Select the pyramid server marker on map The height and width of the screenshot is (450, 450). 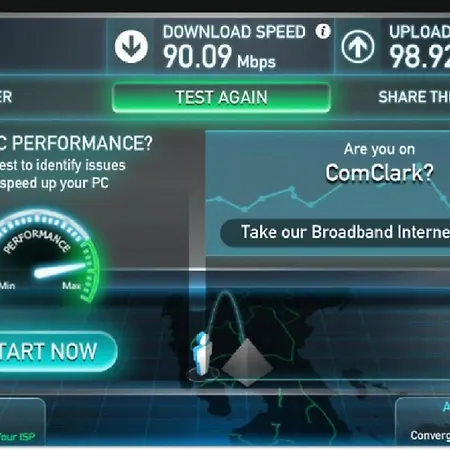[247, 362]
